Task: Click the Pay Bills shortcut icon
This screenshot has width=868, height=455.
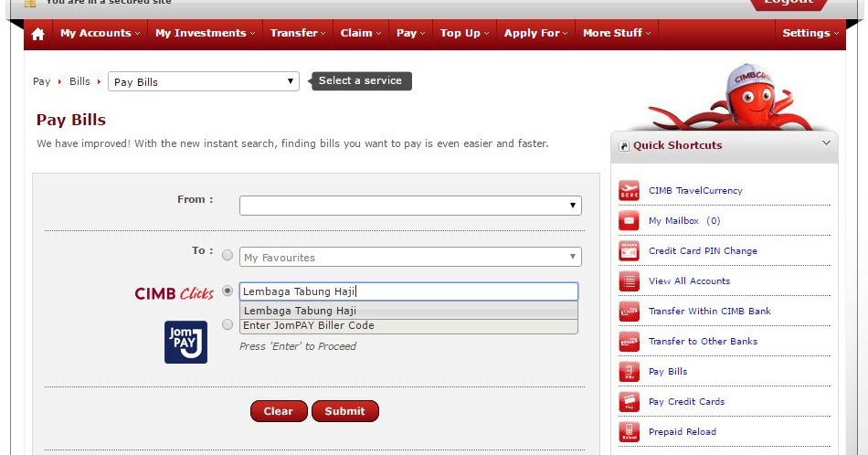Action: 629,372
